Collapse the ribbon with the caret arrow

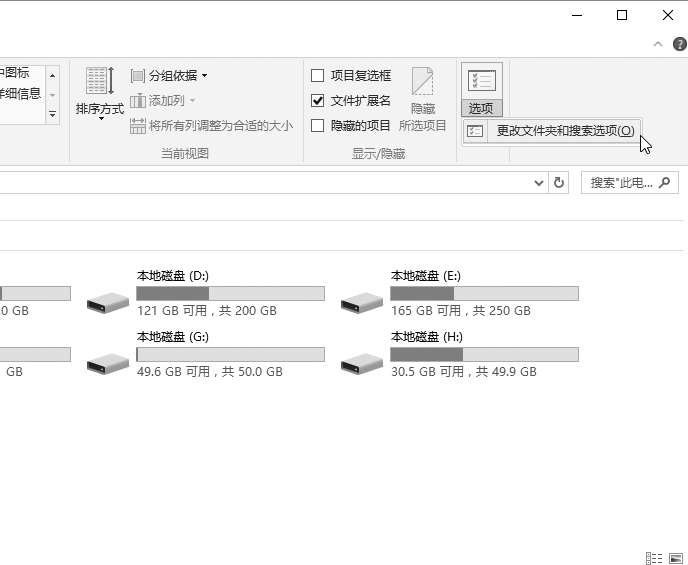click(x=657, y=44)
